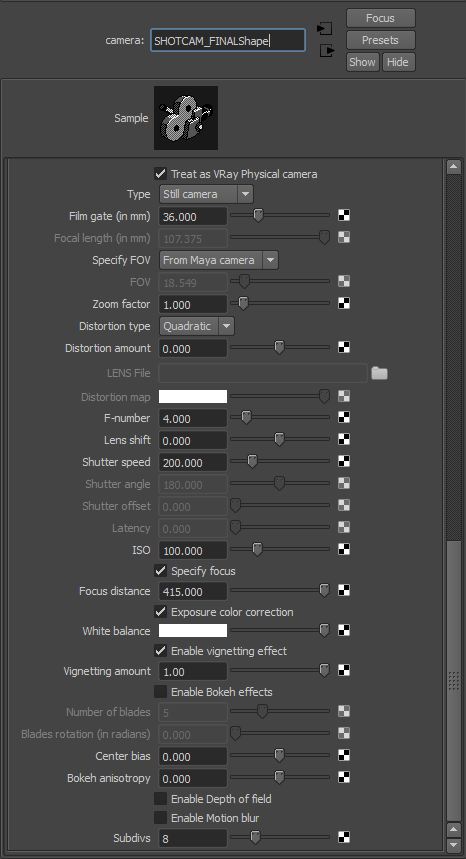Click the Hide button

click(x=398, y=62)
